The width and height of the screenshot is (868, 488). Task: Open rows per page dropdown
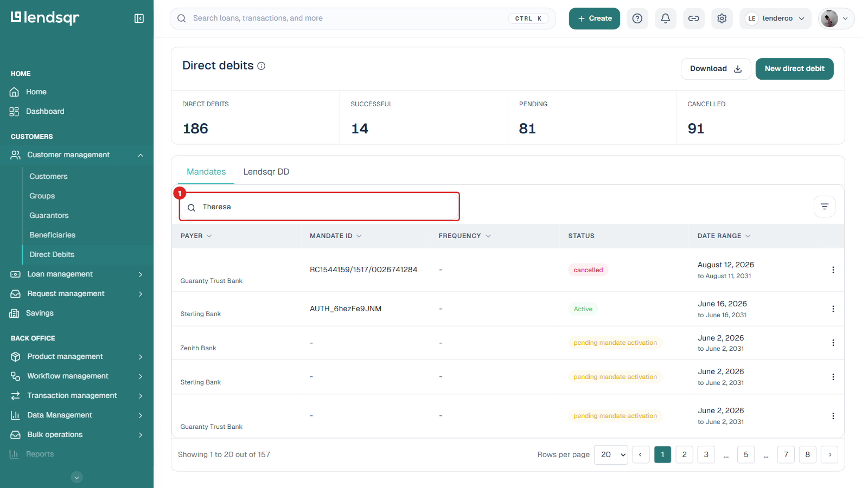(611, 454)
